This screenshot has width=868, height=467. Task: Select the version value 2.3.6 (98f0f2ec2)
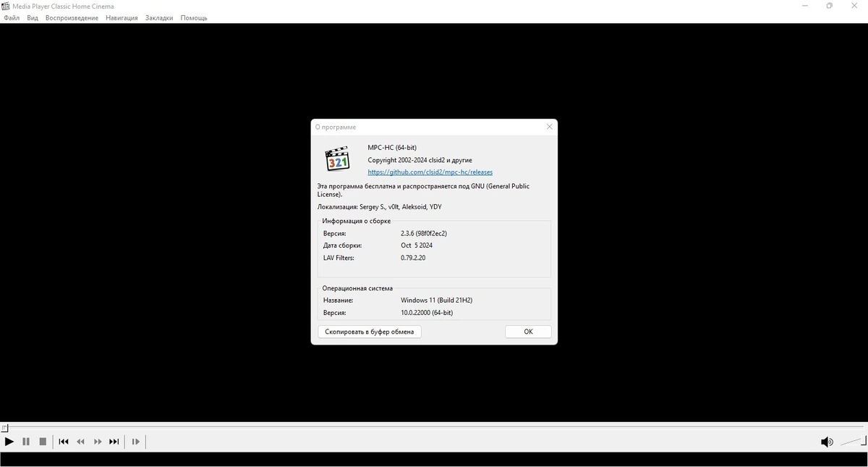424,234
